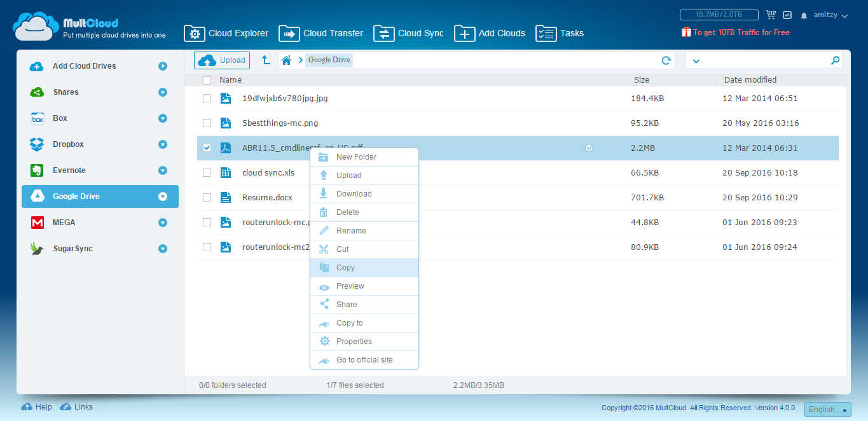Click the search magnifier icon
The height and width of the screenshot is (421, 868).
835,60
